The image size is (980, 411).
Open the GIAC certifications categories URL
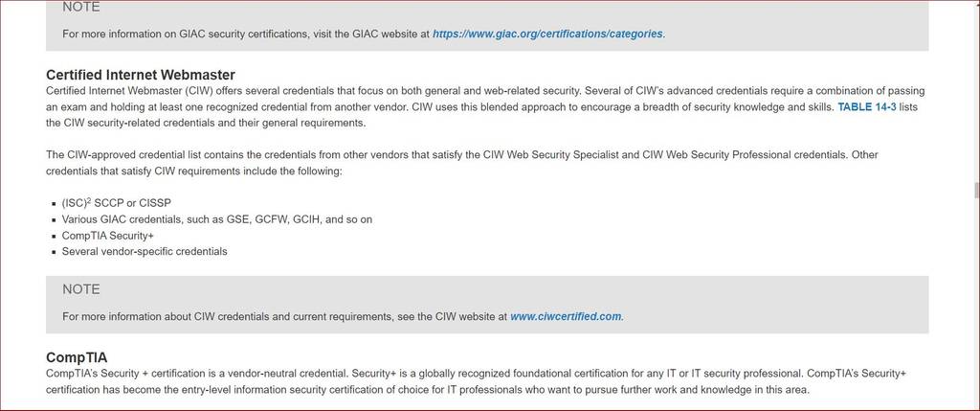[x=547, y=34]
